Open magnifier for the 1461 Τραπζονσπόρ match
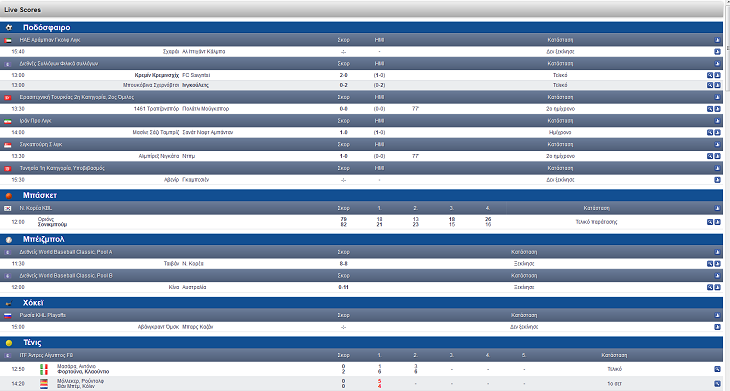The width and height of the screenshot is (730, 391). [x=710, y=109]
